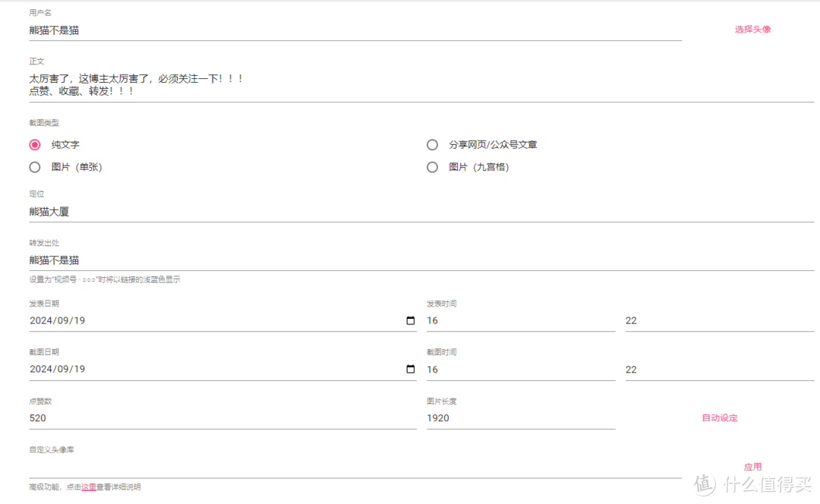Choose 图片（单张） screenshot type
Screen dimensions: 820x504
coord(35,167)
